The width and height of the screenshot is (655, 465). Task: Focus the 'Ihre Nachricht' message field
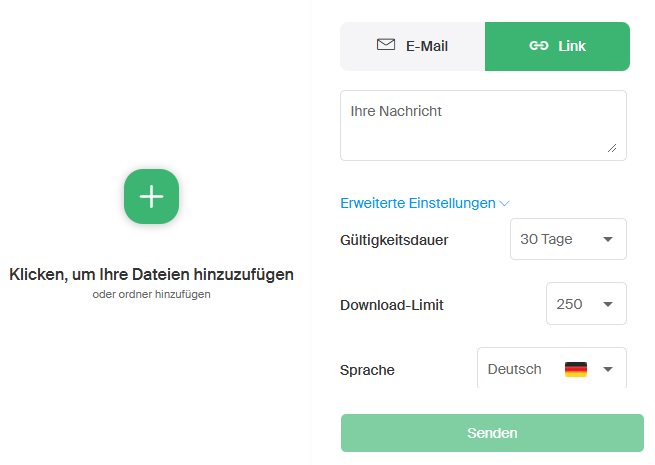click(483, 125)
